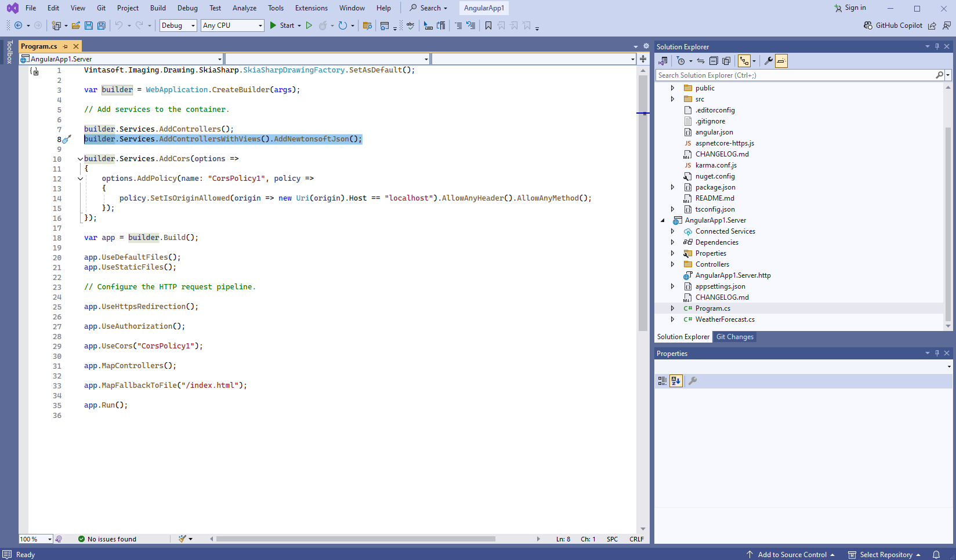Click the Open File folder icon
This screenshot has width=956, height=560.
click(75, 26)
